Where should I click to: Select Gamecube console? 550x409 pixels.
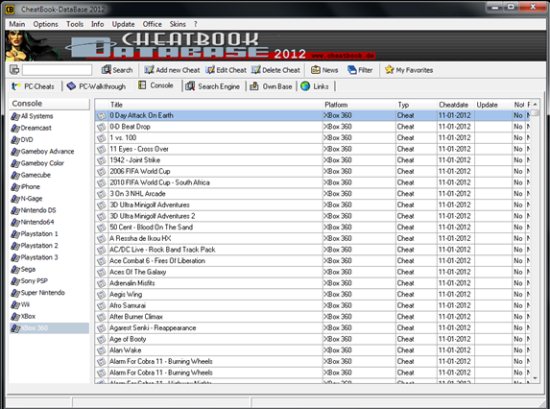tap(31, 175)
